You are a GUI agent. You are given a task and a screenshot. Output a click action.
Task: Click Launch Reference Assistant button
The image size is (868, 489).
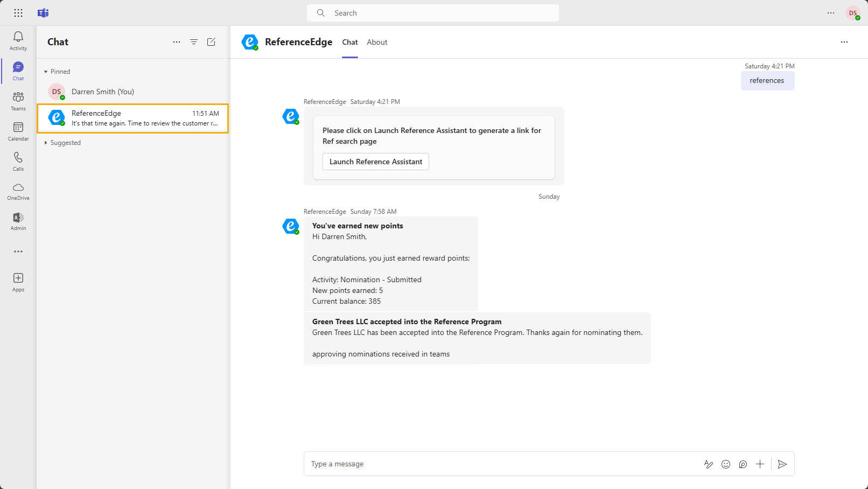pyautogui.click(x=376, y=162)
